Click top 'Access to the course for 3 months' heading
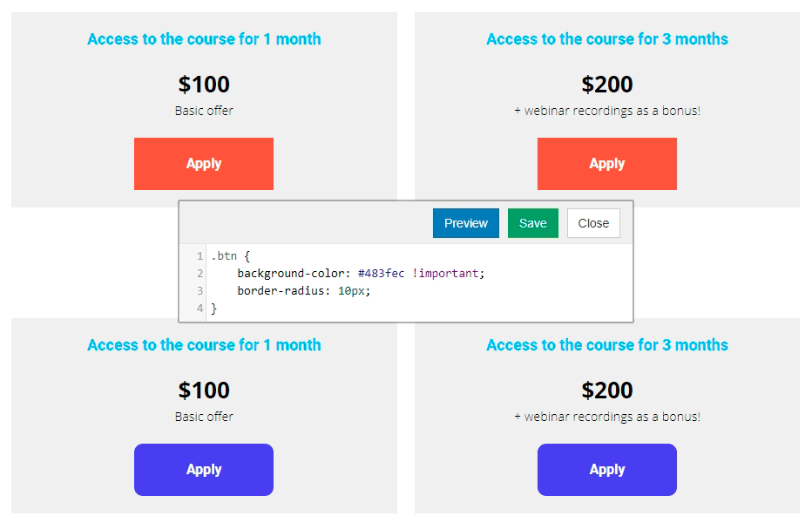This screenshot has height=523, width=812. [607, 39]
